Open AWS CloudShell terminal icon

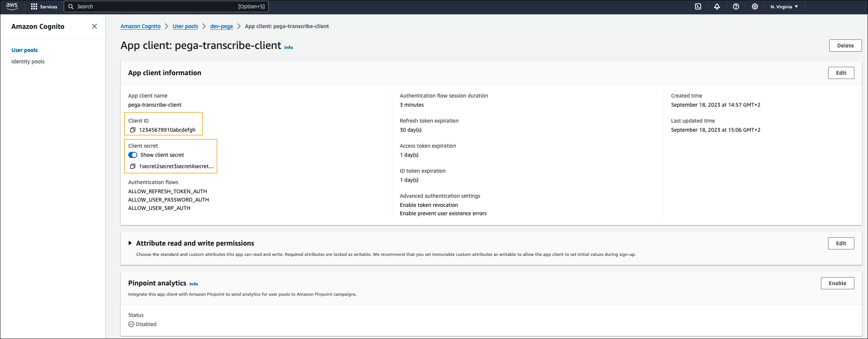(x=698, y=6)
